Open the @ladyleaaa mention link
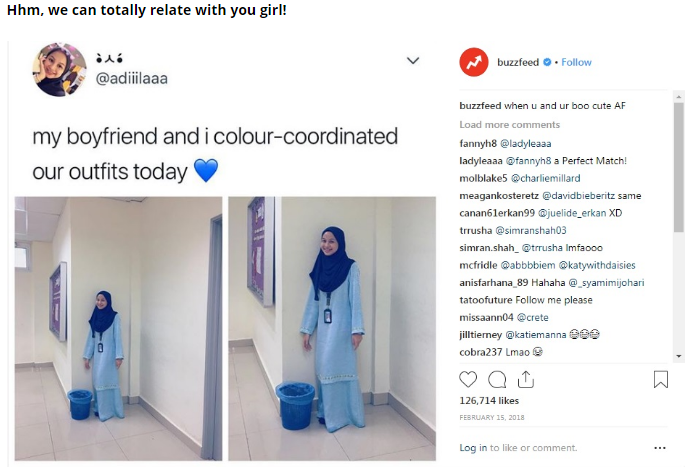Screen dimensions: 686x467 click(525, 144)
